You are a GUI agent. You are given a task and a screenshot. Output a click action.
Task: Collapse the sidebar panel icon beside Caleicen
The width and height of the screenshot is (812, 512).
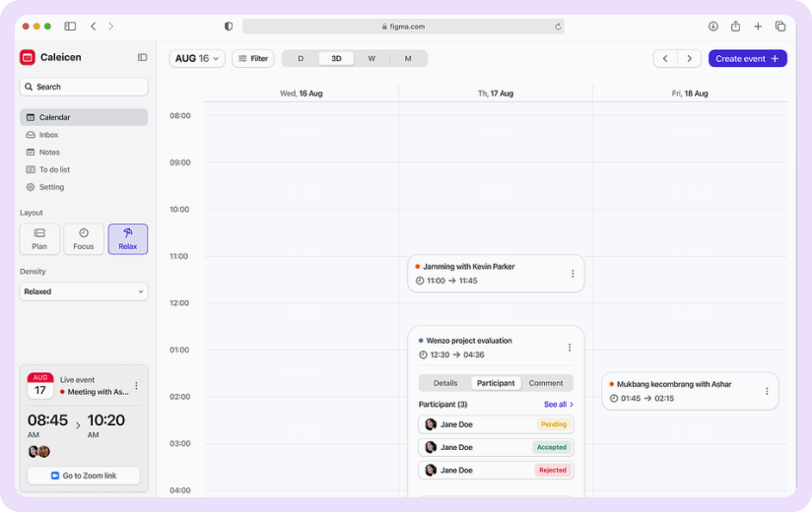(x=142, y=57)
